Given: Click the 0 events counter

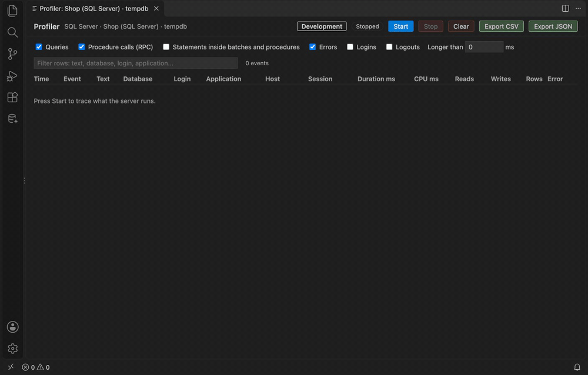Looking at the screenshot, I should pyautogui.click(x=257, y=63).
